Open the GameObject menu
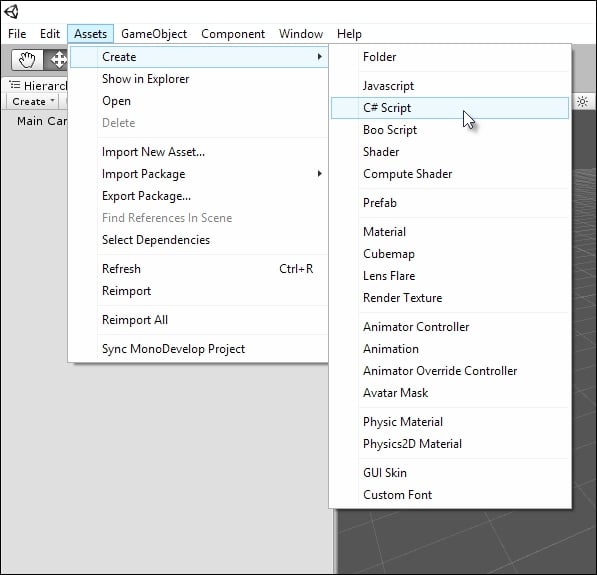 point(154,34)
